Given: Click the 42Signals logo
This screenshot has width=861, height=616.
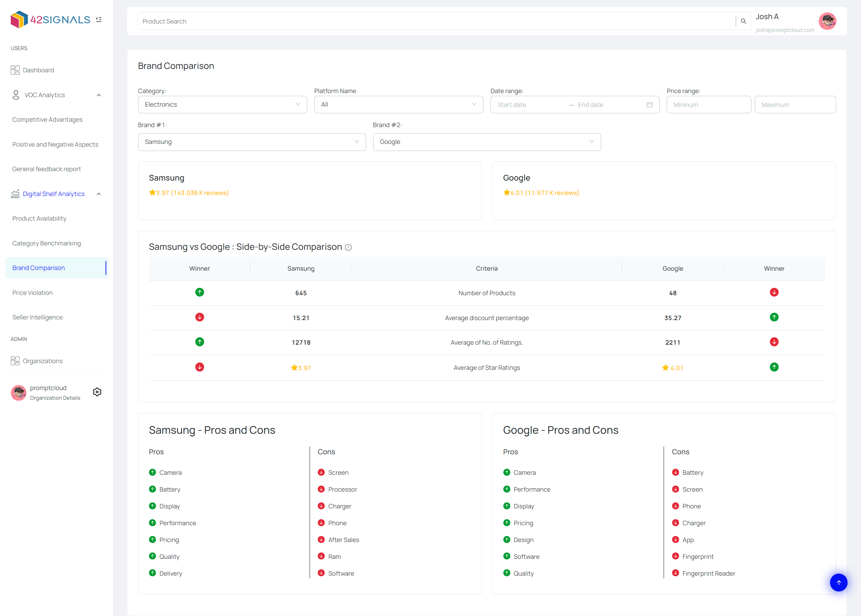Looking at the screenshot, I should pyautogui.click(x=50, y=20).
